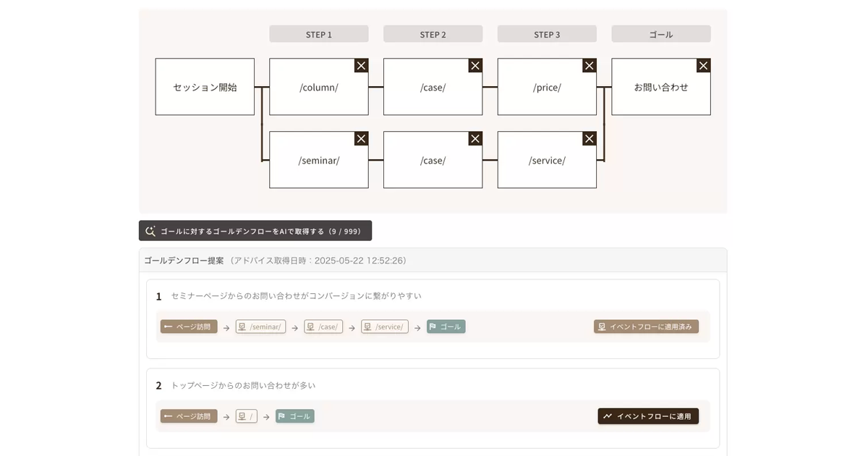Remove the STEP 2 top-row /case/ node via X
Screen dimensions: 868x456
point(475,66)
